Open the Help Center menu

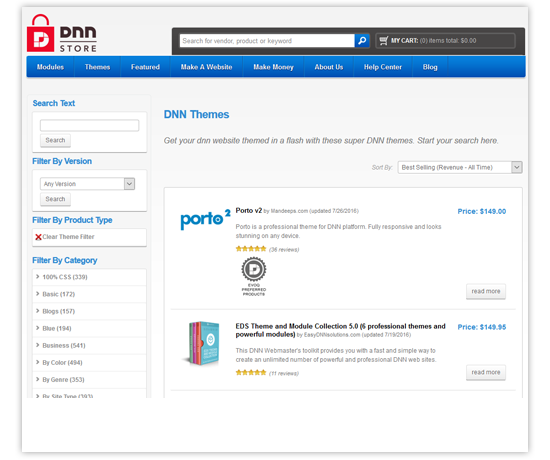tap(383, 67)
